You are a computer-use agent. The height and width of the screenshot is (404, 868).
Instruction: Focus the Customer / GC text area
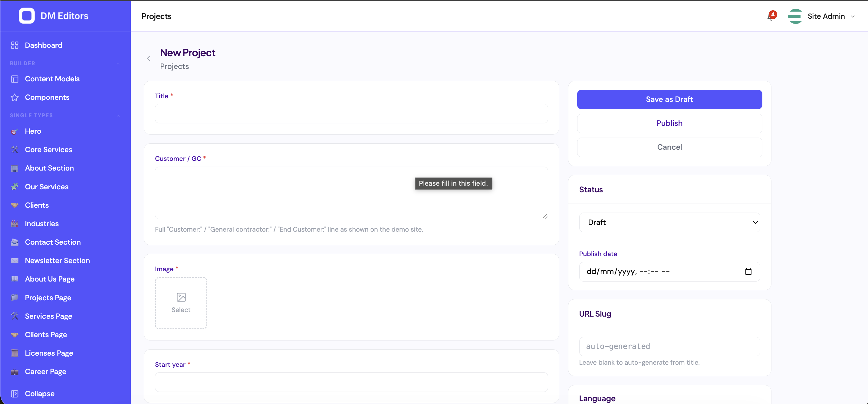click(x=351, y=193)
